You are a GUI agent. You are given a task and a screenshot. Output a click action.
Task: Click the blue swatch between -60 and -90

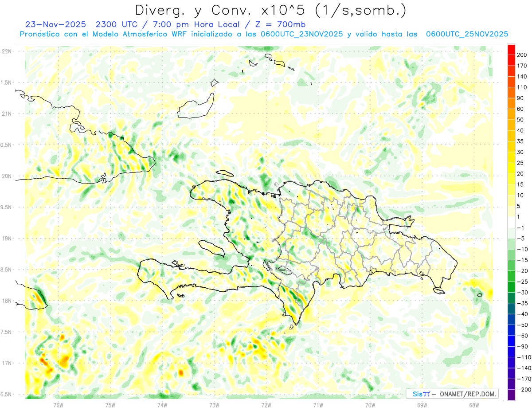coord(511,341)
